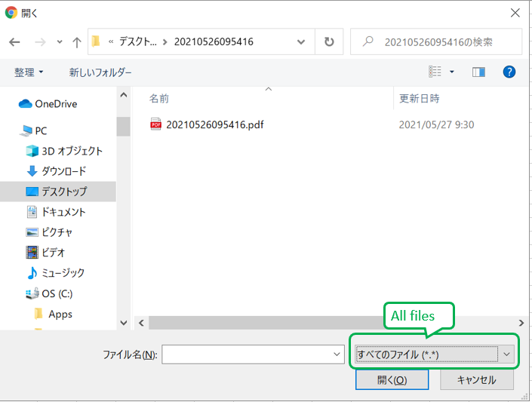Open 3D オブジェクト folder

[x=64, y=151]
